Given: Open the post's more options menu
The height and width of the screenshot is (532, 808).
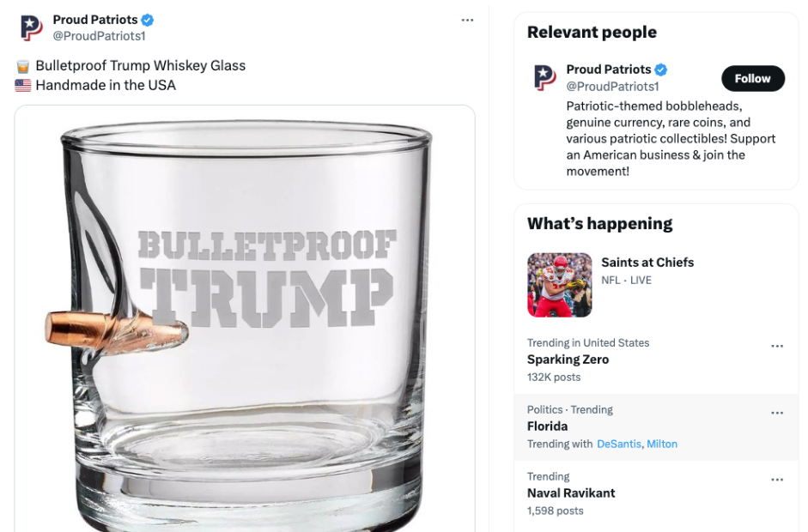Looking at the screenshot, I should pyautogui.click(x=467, y=20).
